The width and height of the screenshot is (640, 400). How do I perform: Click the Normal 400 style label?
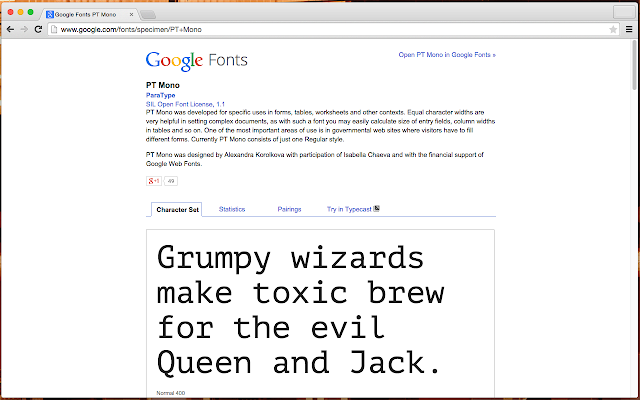click(x=171, y=393)
